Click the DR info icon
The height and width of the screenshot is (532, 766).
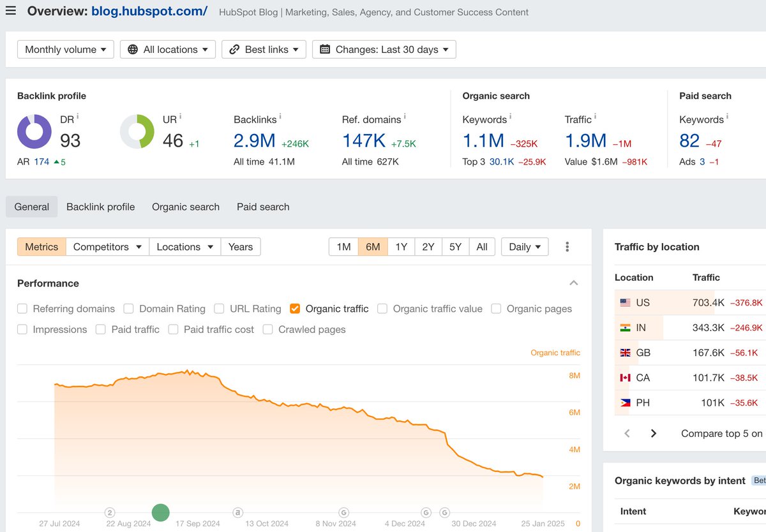click(78, 117)
